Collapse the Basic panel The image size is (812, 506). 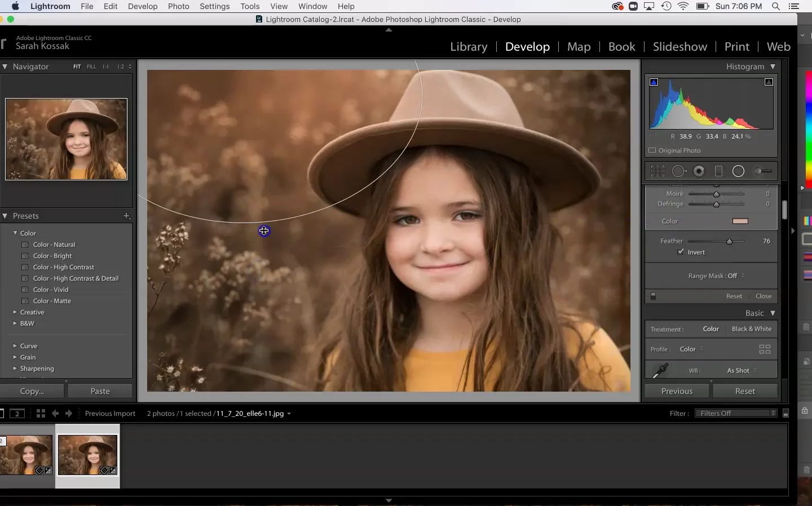[x=773, y=313]
